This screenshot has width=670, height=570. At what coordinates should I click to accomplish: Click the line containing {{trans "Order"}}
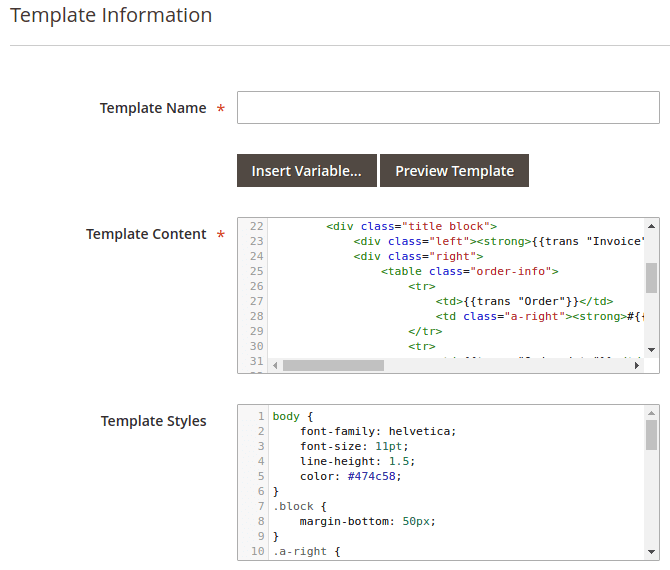(x=524, y=301)
